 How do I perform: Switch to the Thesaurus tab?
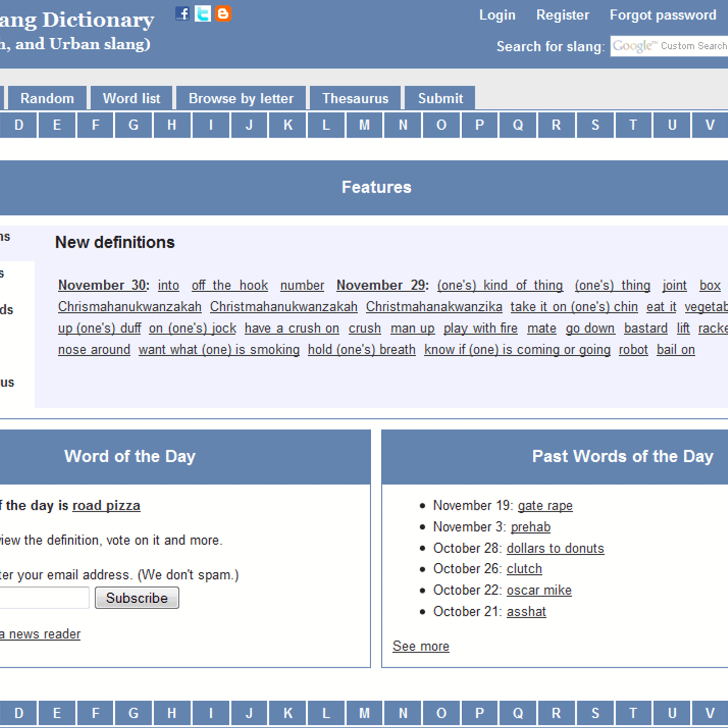(355, 98)
